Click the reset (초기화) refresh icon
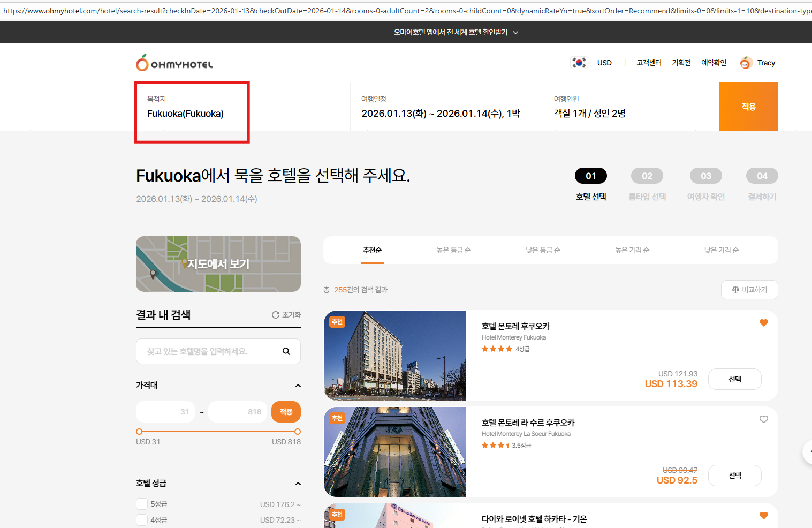This screenshot has width=812, height=528. pyautogui.click(x=276, y=315)
